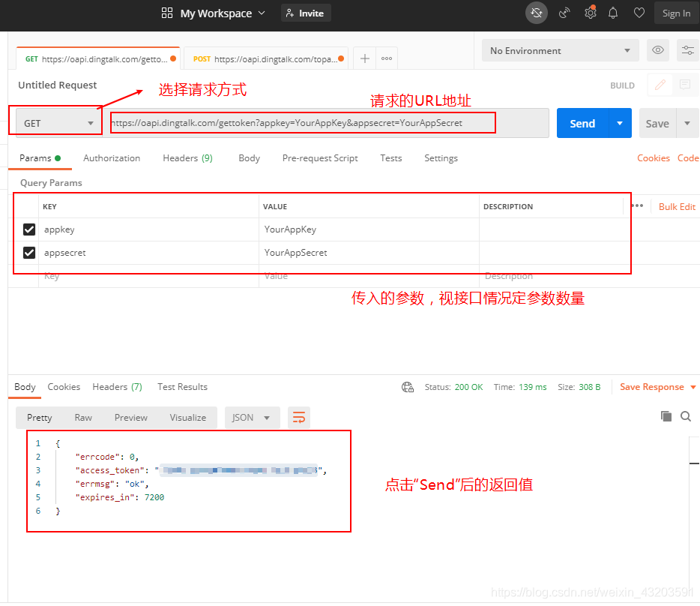Image resolution: width=700 pixels, height=606 pixels.
Task: Open the Tests tab
Action: point(390,158)
